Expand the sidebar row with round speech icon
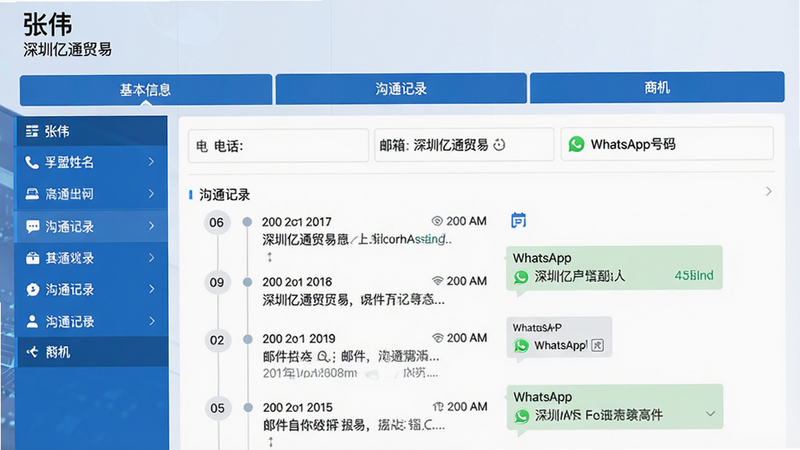The image size is (800, 450). click(151, 289)
